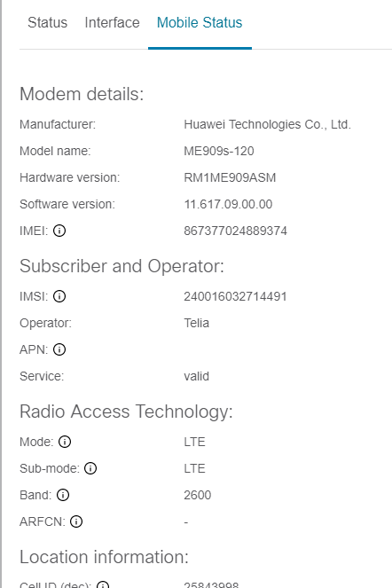This screenshot has width=392, height=588.
Task: Click the hardware version RM1ME909ASM value
Action: [x=230, y=177]
